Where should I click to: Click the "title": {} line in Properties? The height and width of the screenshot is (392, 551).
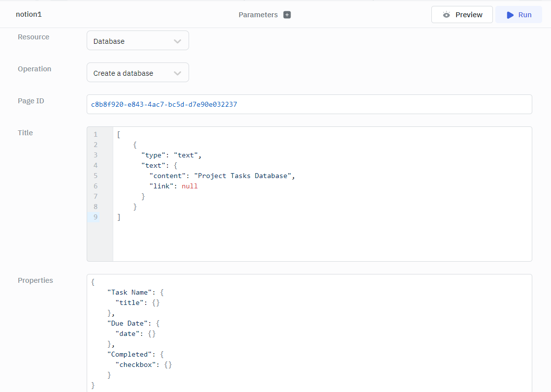(137, 302)
